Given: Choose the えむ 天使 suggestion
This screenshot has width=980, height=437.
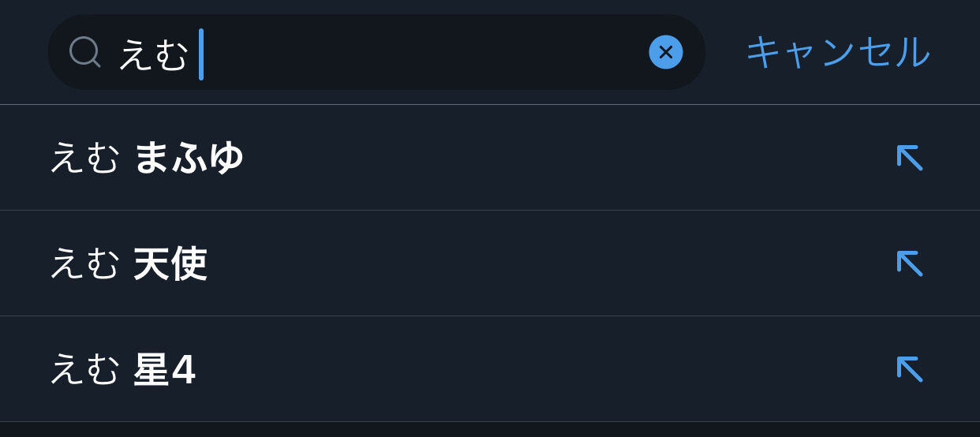Looking at the screenshot, I should (x=316, y=264).
